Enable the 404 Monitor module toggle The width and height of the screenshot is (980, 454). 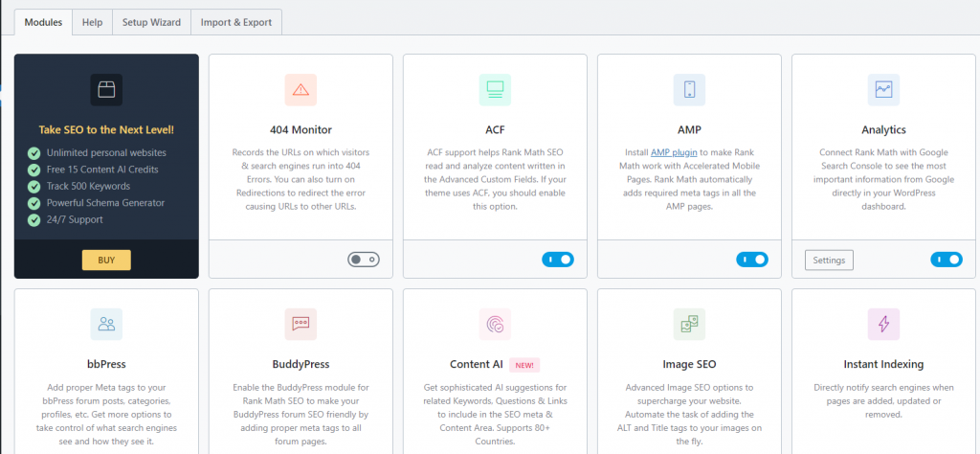(x=364, y=260)
